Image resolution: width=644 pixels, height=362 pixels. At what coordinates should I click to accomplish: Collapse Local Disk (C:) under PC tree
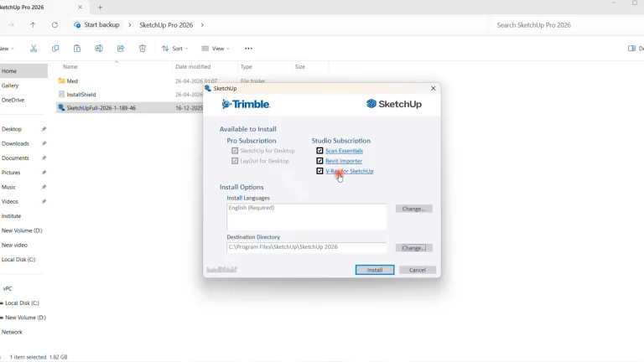click(x=2, y=303)
